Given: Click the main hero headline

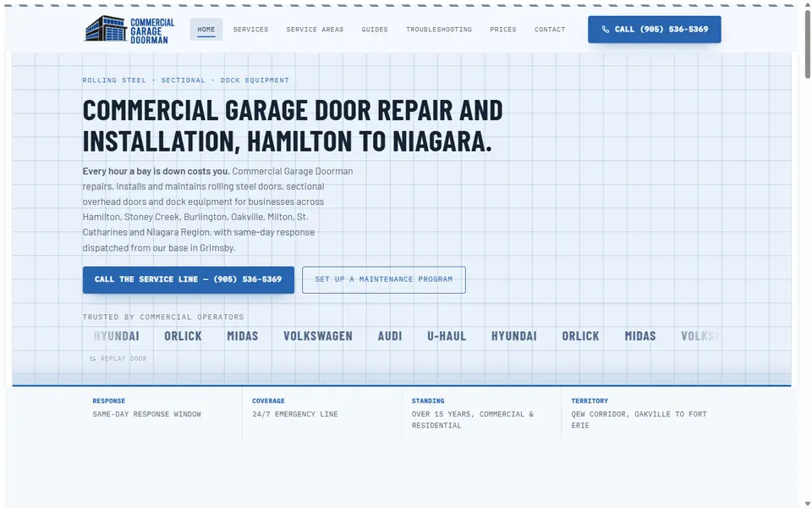Looking at the screenshot, I should pyautogui.click(x=293, y=126).
